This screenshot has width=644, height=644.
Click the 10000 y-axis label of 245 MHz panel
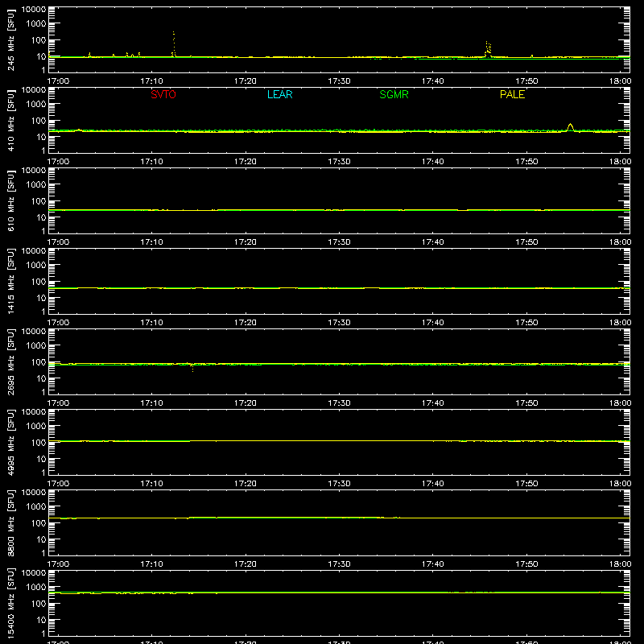[x=34, y=10]
